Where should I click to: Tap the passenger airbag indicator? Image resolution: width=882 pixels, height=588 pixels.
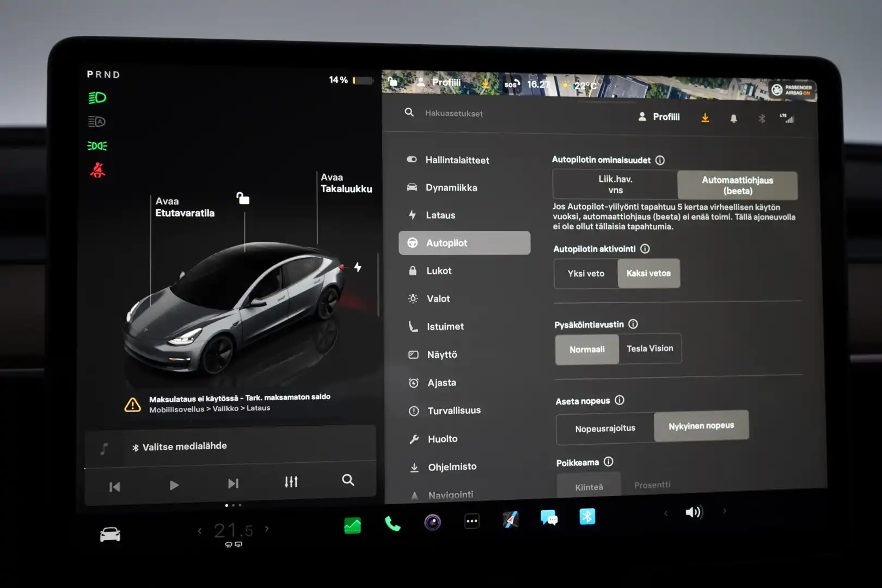tap(792, 90)
